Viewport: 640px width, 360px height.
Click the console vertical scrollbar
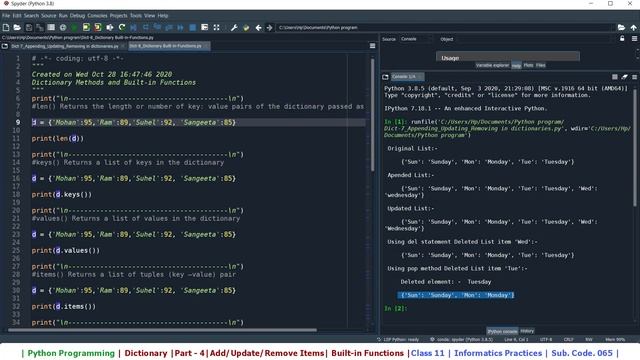[x=635, y=149]
